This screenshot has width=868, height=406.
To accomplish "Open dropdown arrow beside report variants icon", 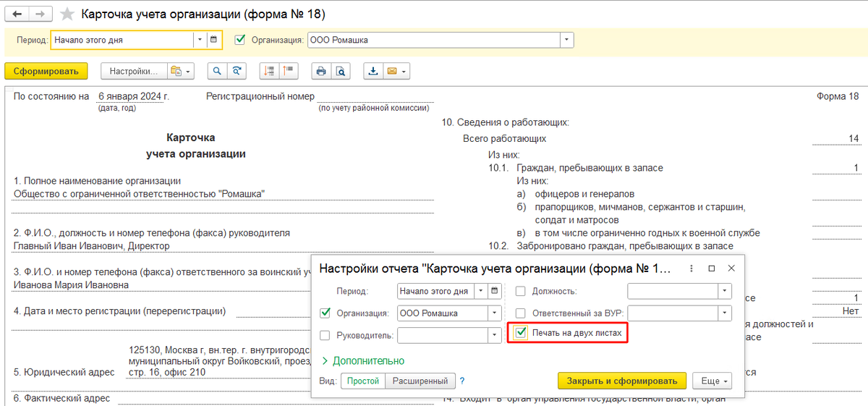I will (189, 71).
